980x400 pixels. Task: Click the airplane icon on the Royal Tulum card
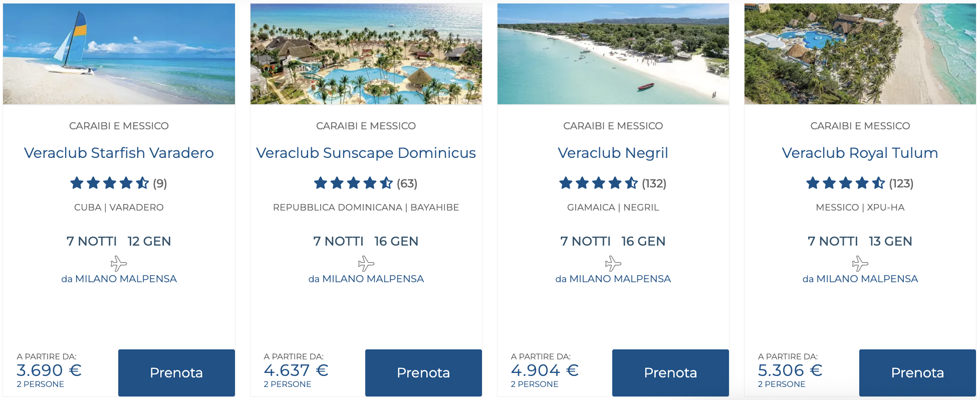point(860,262)
